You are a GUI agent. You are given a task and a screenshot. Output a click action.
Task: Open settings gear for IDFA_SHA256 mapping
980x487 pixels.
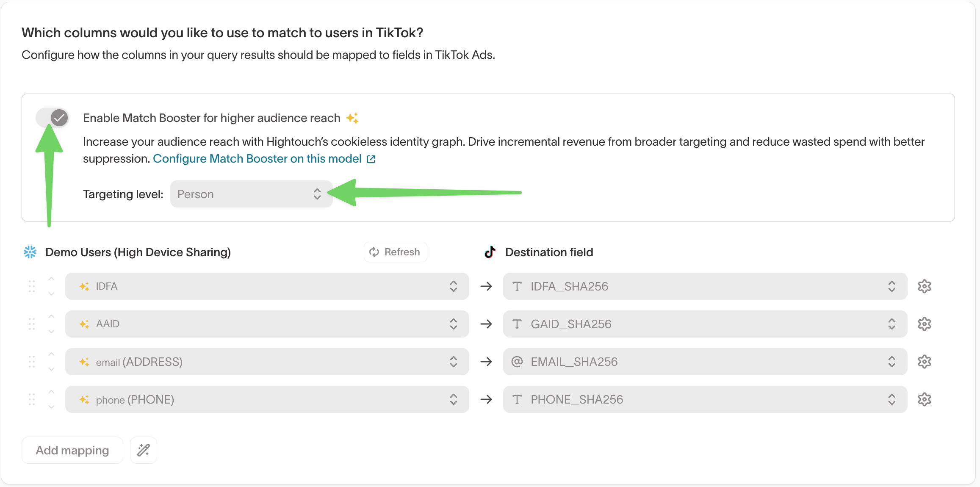click(x=925, y=286)
